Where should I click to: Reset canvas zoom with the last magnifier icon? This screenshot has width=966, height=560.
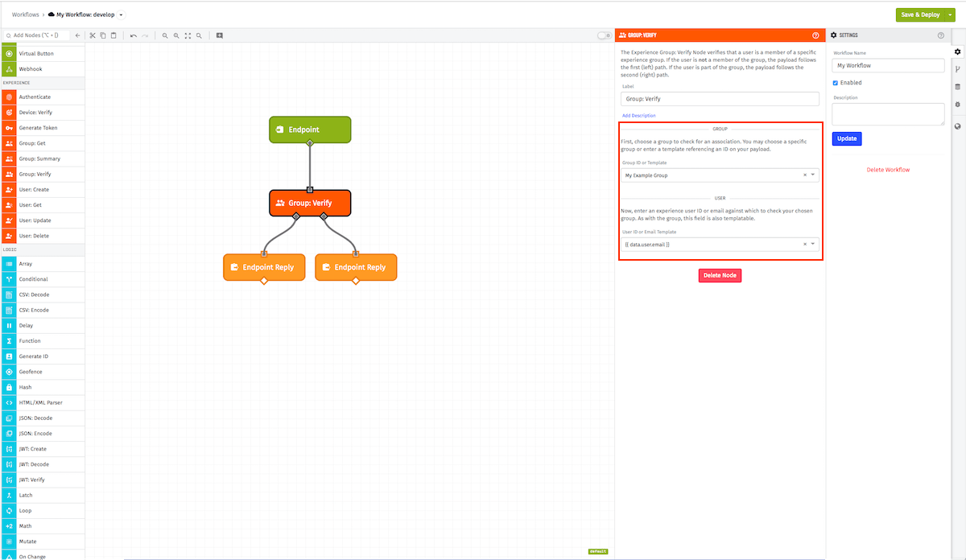coord(199,35)
